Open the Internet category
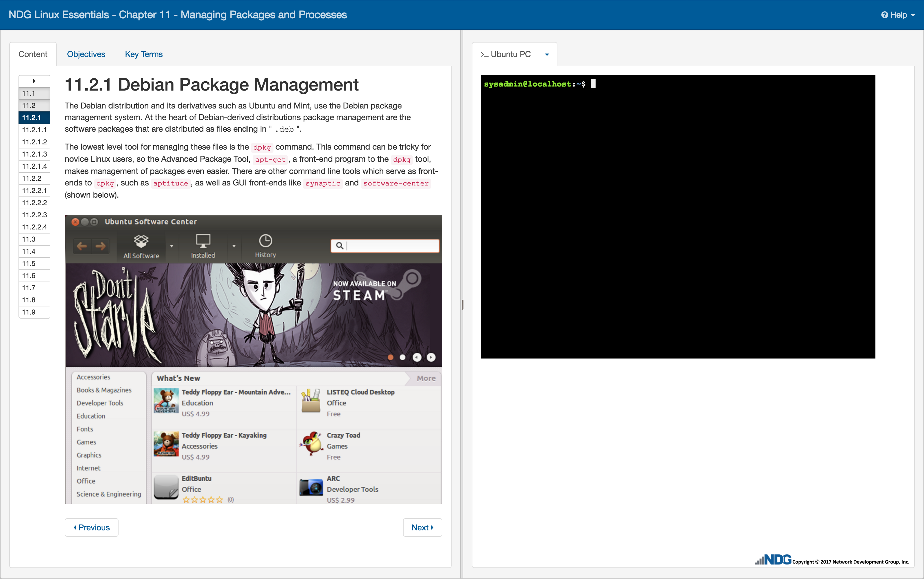924x579 pixels. point(88,468)
